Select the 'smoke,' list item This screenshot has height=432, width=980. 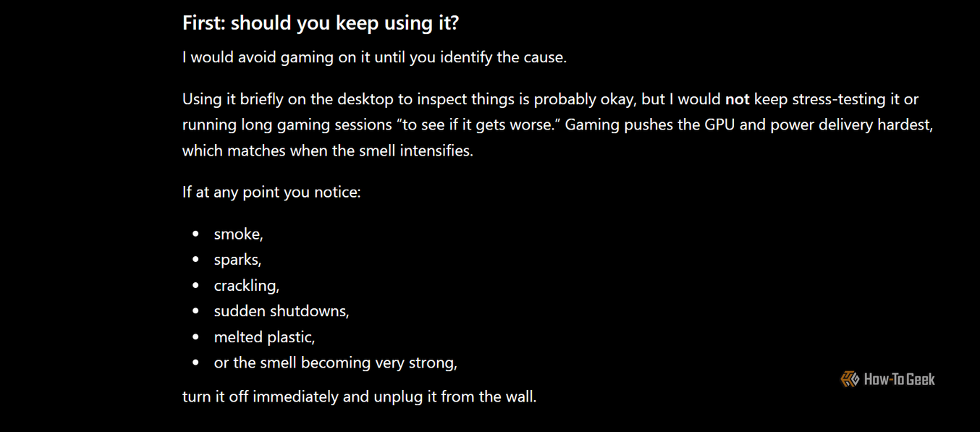pos(238,234)
